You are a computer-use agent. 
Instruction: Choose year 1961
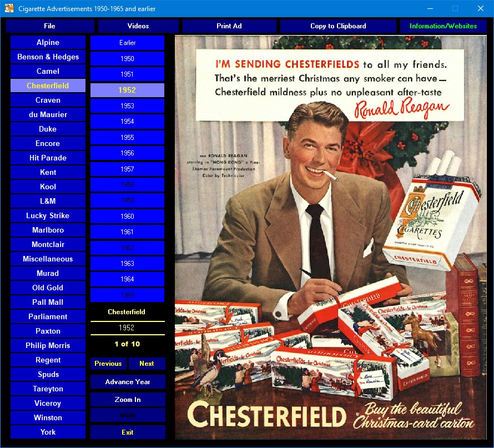tap(127, 232)
